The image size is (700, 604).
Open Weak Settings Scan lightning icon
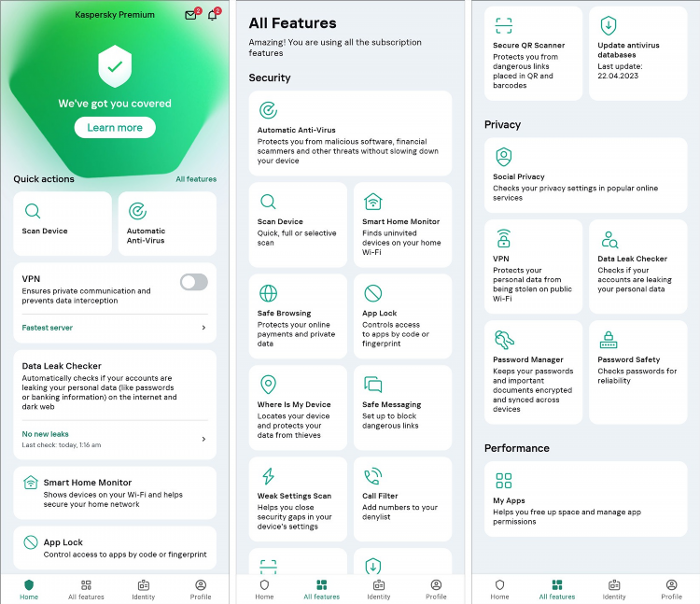coord(268,476)
